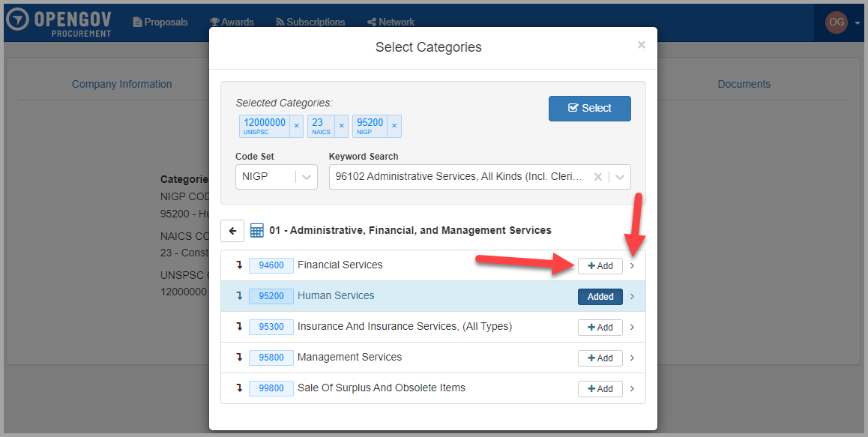The image size is (868, 437).
Task: Clear the keyword search with the x
Action: (598, 176)
